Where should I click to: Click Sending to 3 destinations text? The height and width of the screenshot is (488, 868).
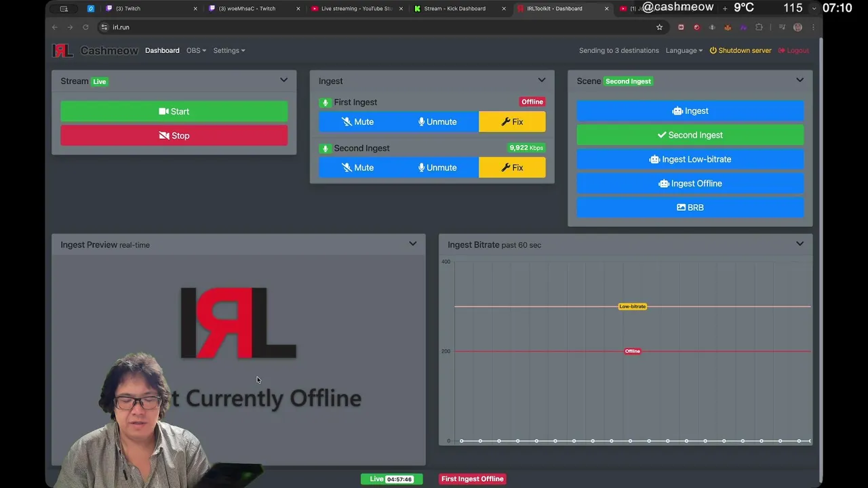click(619, 51)
